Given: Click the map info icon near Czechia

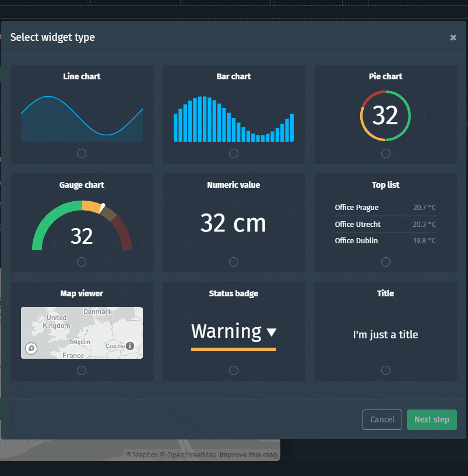Looking at the screenshot, I should click(130, 346).
